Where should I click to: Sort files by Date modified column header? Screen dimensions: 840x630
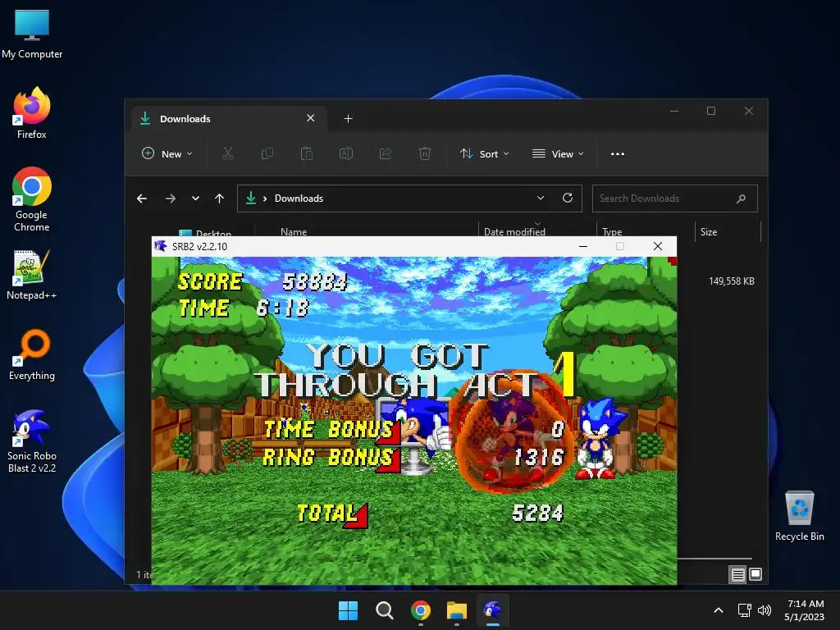[x=514, y=232]
